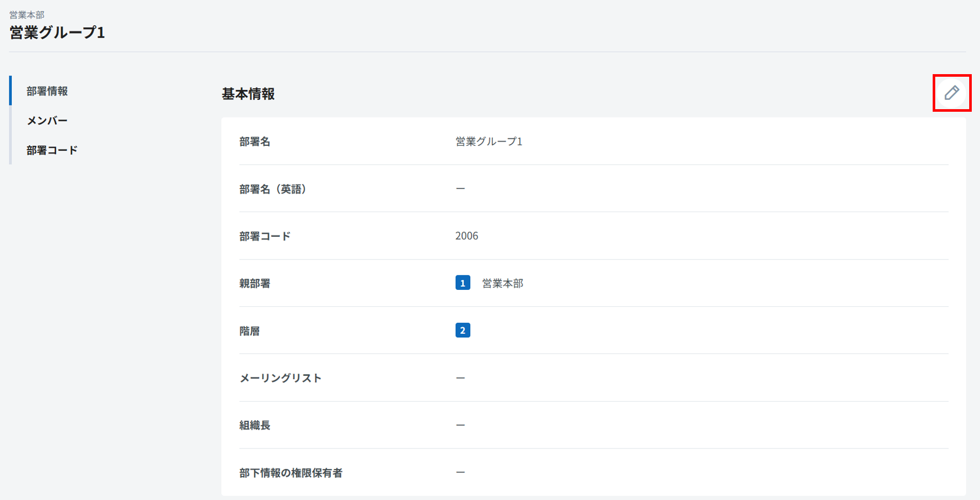Open parent department 営業本部 in 親部署 row
980x500 pixels.
point(502,284)
